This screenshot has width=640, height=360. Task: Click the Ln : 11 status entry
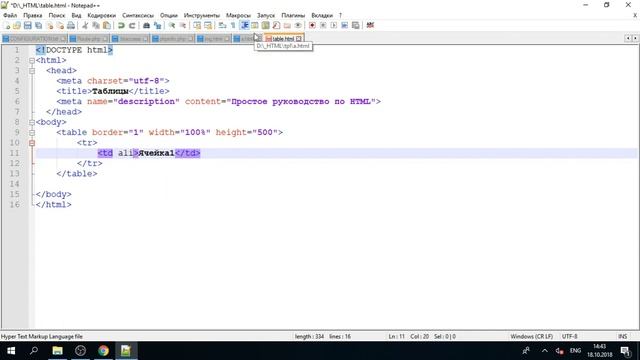click(x=396, y=337)
